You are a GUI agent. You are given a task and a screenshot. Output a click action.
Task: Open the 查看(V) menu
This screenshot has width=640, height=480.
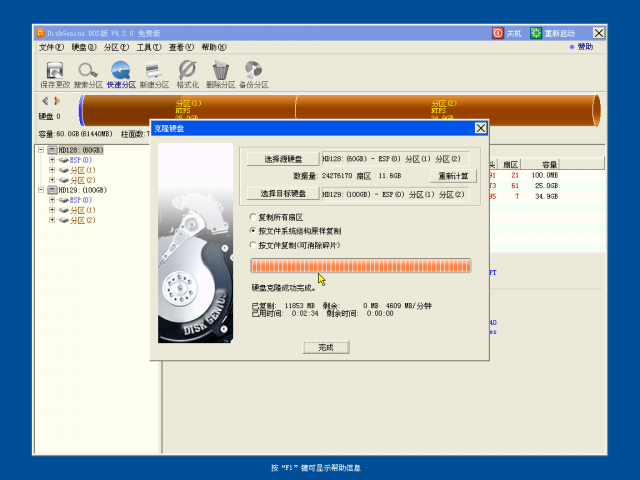coord(181,47)
